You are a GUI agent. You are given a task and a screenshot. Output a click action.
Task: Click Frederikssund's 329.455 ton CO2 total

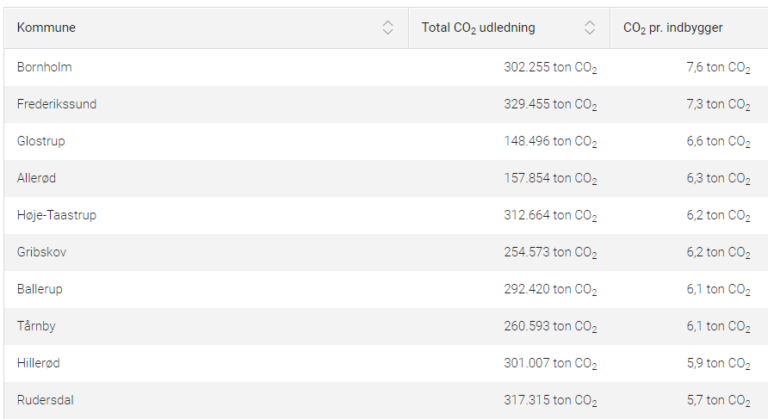pyautogui.click(x=550, y=104)
